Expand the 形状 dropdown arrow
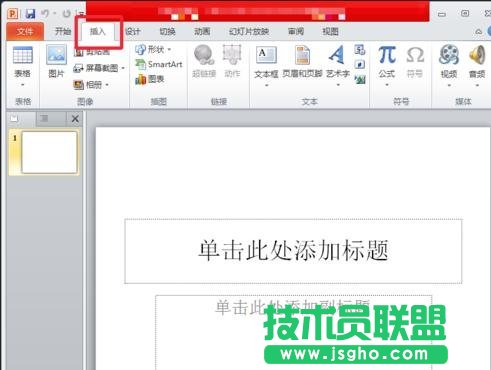The width and height of the screenshot is (491, 370). click(x=169, y=50)
